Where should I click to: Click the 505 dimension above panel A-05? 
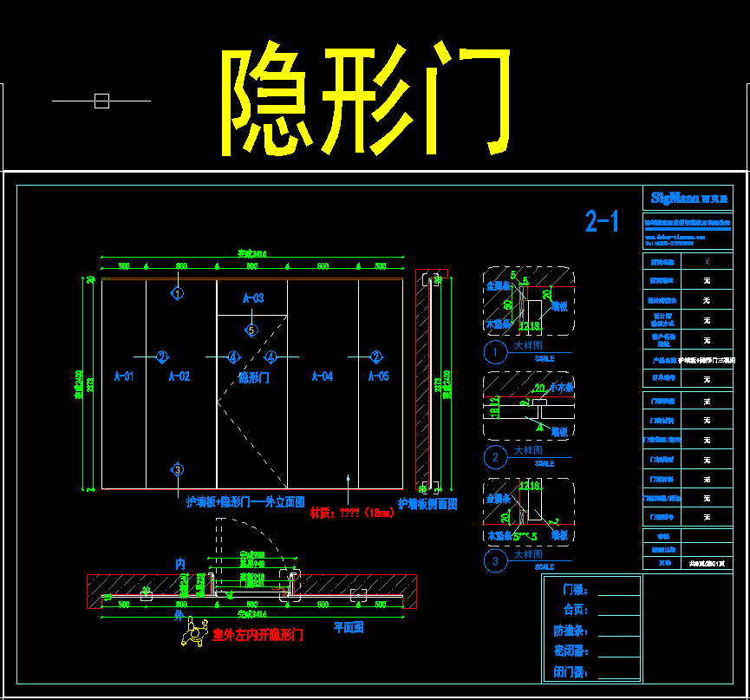coord(381,266)
